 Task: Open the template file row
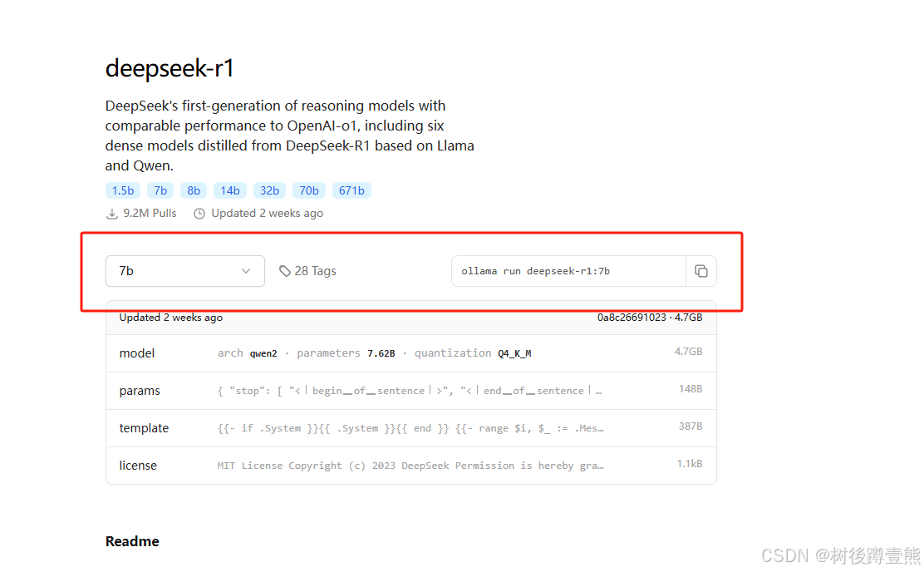tap(410, 428)
